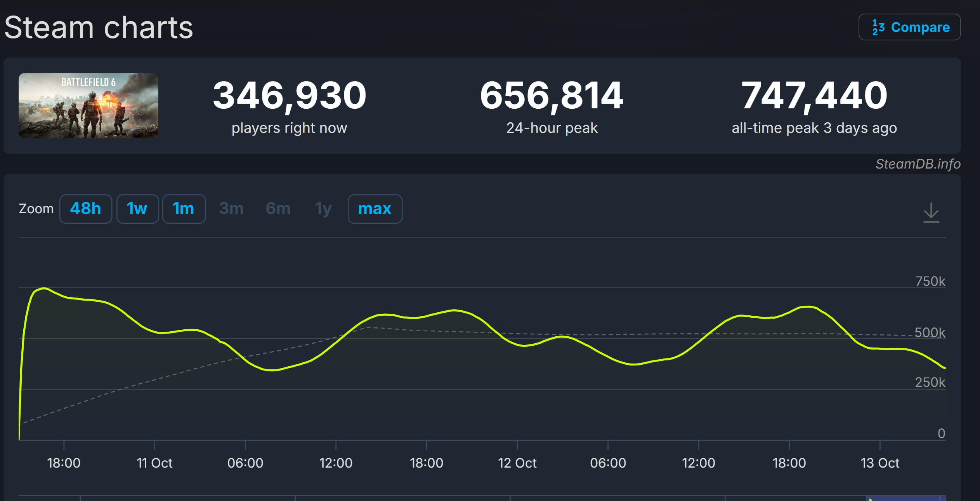Click the 747,440 all-time peak figure
The height and width of the screenshot is (501, 980).
coord(814,96)
